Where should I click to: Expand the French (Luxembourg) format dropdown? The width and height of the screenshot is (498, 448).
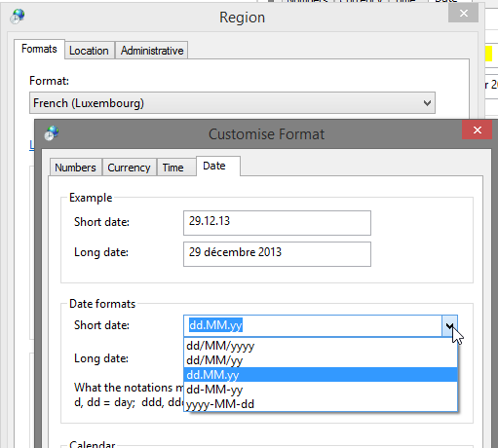tap(232, 103)
